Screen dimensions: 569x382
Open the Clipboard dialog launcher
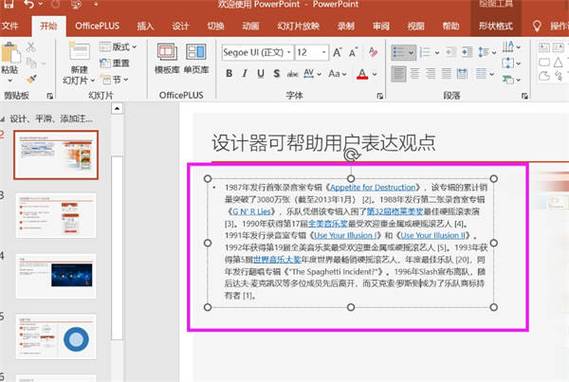[50, 96]
